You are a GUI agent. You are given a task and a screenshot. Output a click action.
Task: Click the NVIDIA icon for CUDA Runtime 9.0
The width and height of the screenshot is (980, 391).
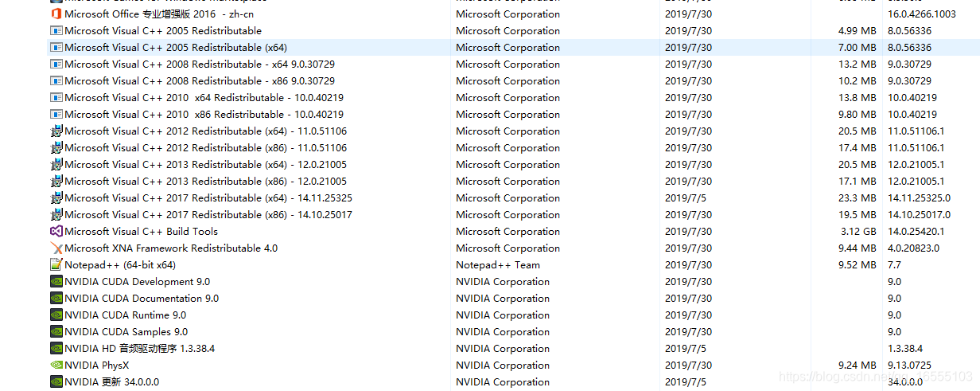tap(56, 315)
